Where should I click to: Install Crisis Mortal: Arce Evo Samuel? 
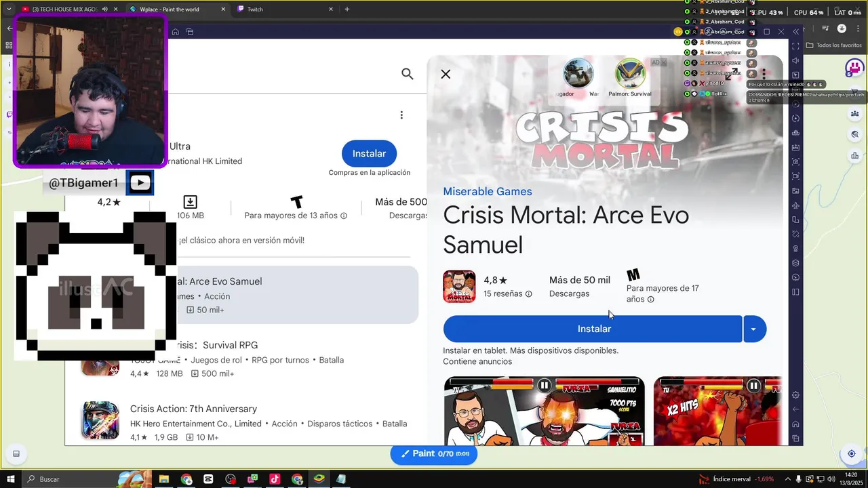point(593,329)
